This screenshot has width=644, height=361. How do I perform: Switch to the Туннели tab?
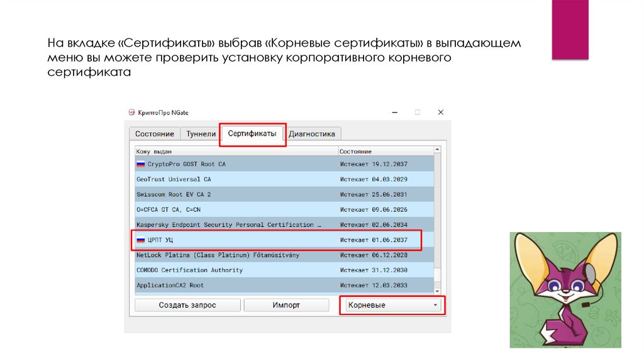pos(201,134)
